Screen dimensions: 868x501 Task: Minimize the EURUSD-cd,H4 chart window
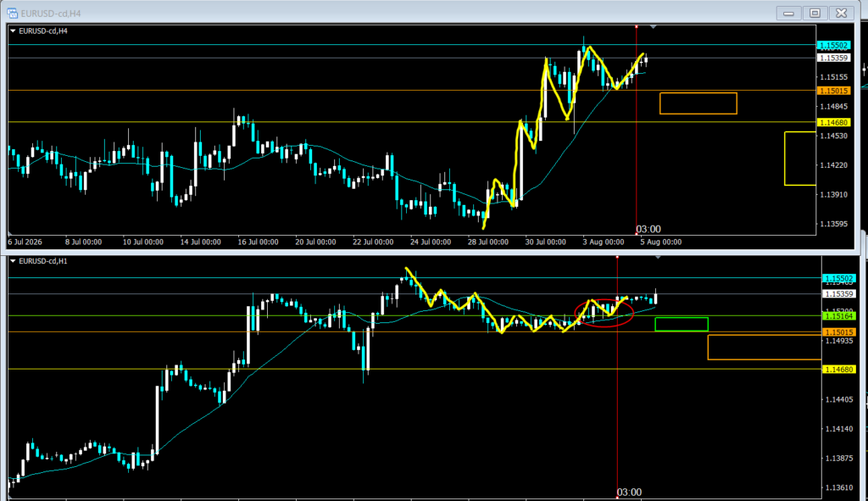pos(788,13)
